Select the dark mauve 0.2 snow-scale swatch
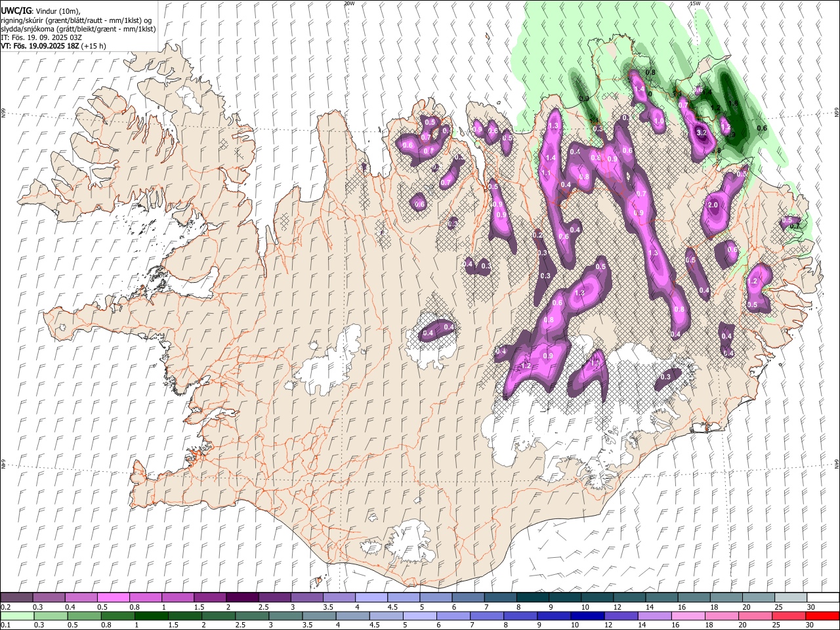 pos(16,598)
